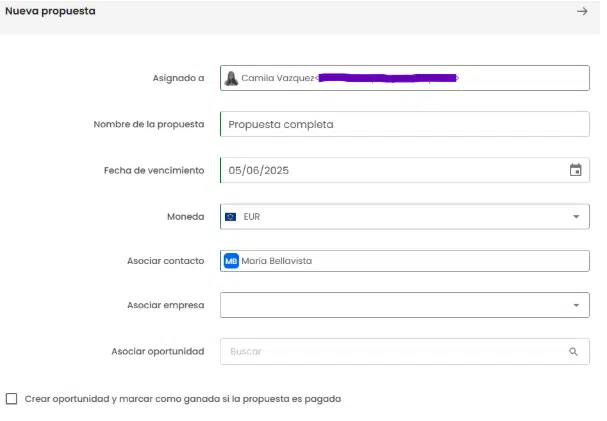Open the Asociar empresa combo box

405,305
